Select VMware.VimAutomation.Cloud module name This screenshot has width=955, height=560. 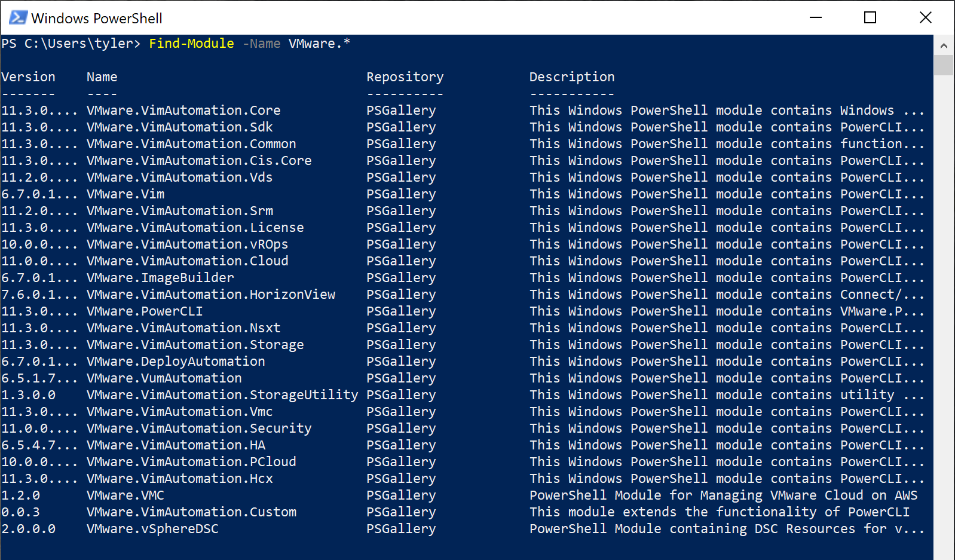pos(188,261)
